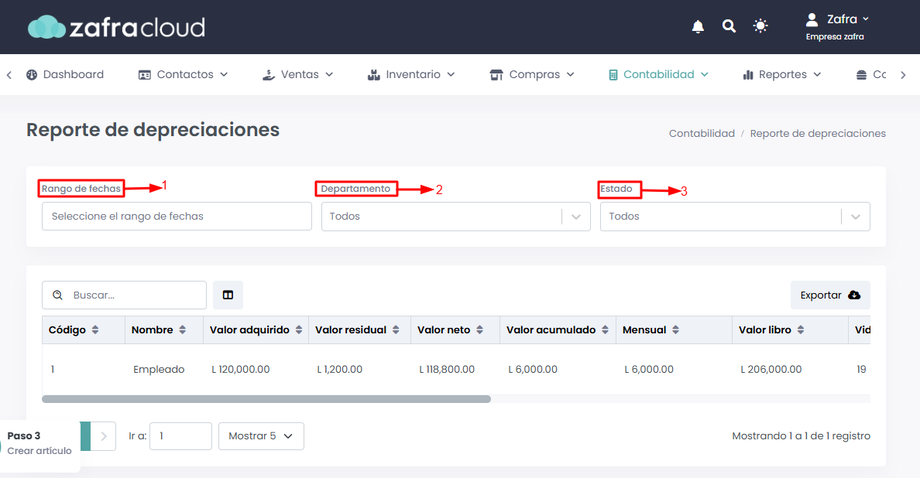Click the horizontal table scrollbar
The width and height of the screenshot is (920, 478).
click(266, 399)
